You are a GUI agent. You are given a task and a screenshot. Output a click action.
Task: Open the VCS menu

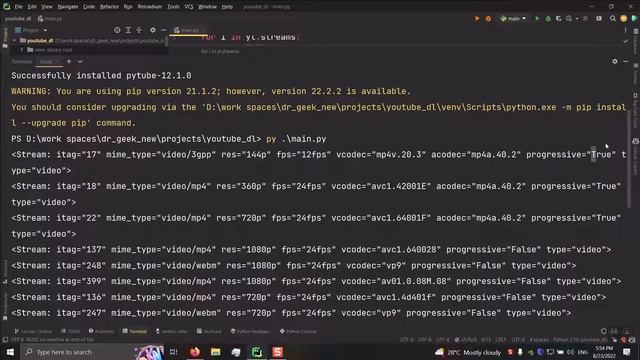tap(189, 7)
